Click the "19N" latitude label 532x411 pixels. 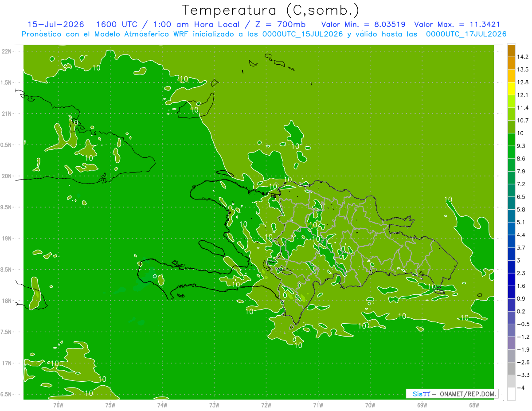7,239
